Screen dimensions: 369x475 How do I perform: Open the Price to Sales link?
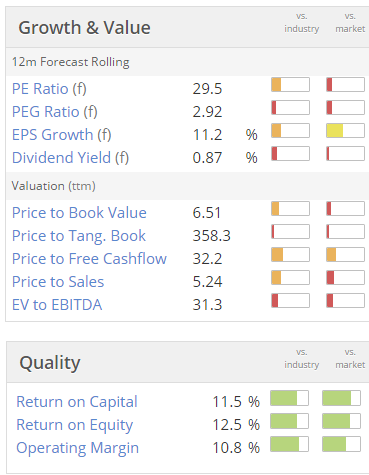point(58,282)
